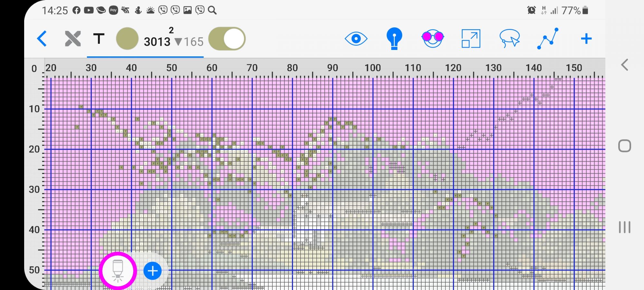This screenshot has height=290, width=644.
Task: Tap the horizontal ruler at 100
Action: [x=373, y=68]
